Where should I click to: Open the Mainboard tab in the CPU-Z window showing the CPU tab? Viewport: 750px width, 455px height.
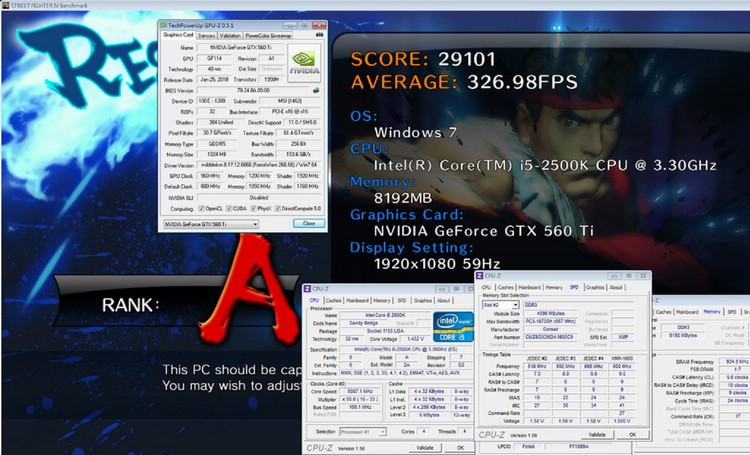point(357,300)
